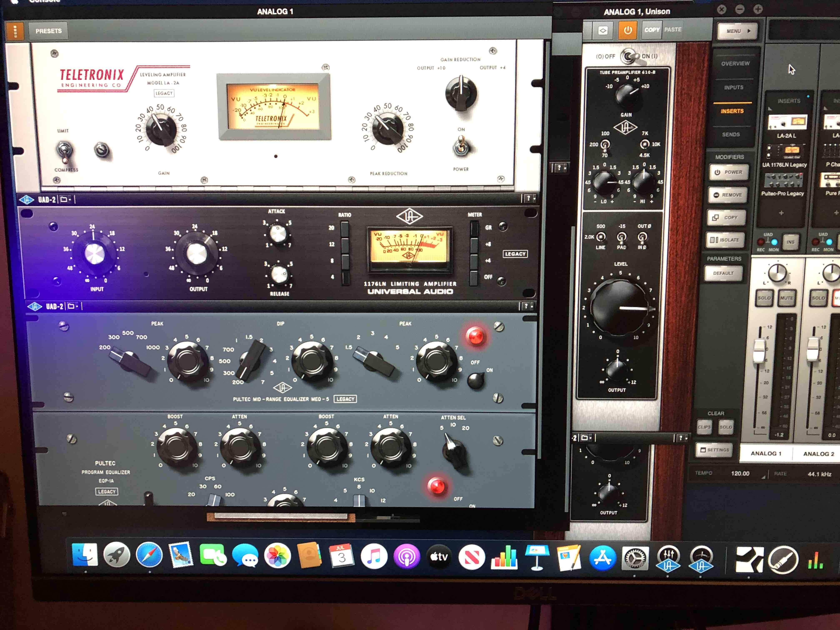Open UAD-2 folder dropdown above the Pultec MEQ-5
This screenshot has height=630, width=840.
tap(72, 306)
